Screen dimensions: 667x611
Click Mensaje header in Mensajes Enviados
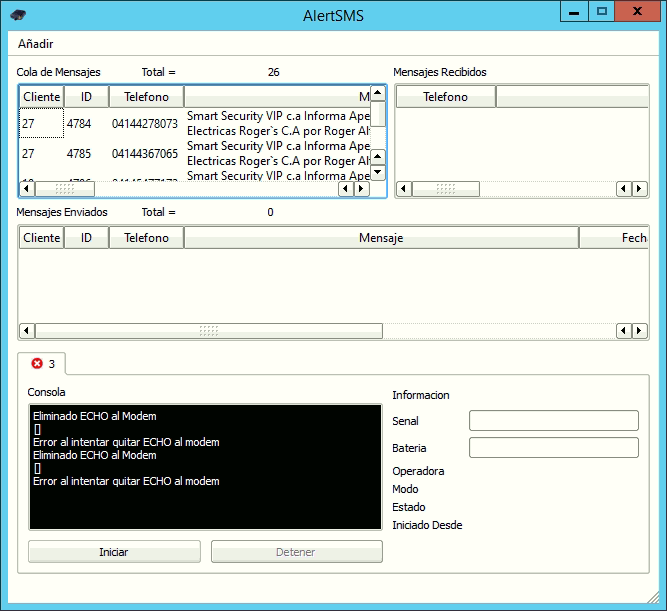381,238
